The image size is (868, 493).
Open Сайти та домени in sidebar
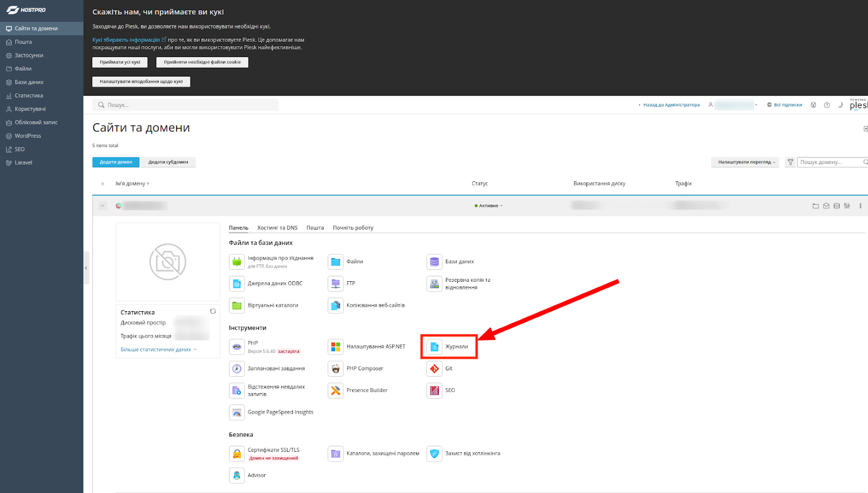coord(42,28)
